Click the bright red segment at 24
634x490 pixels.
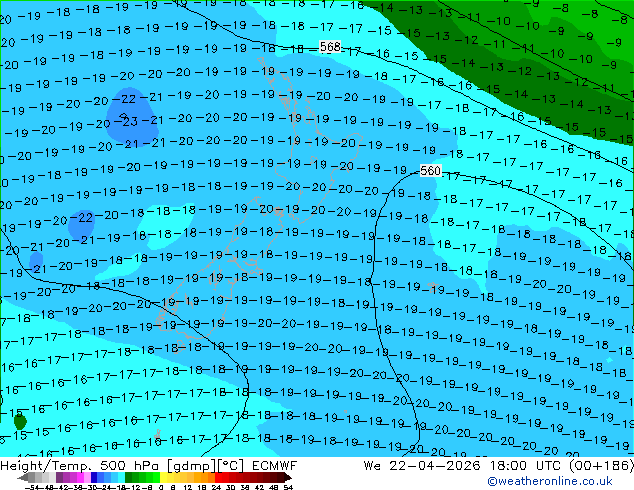(218, 477)
